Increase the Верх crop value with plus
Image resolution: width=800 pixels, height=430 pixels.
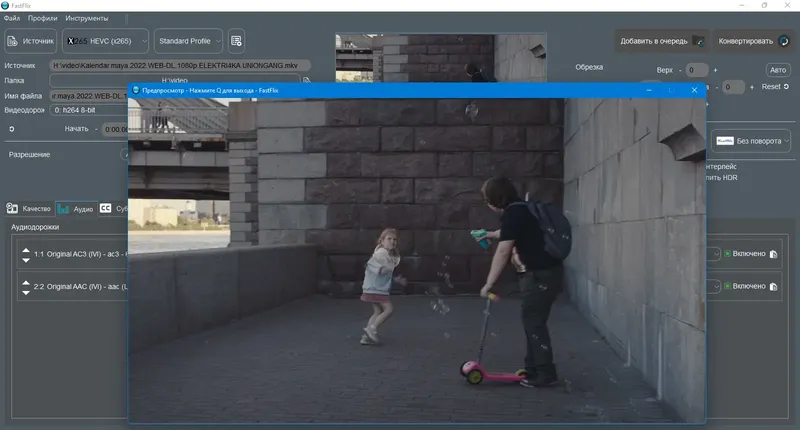pyautogui.click(x=715, y=70)
